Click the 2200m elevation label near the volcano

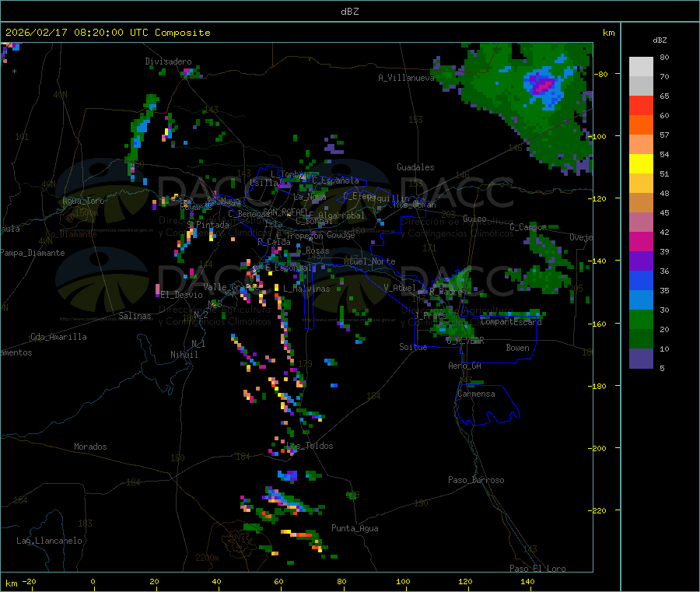tap(207, 558)
